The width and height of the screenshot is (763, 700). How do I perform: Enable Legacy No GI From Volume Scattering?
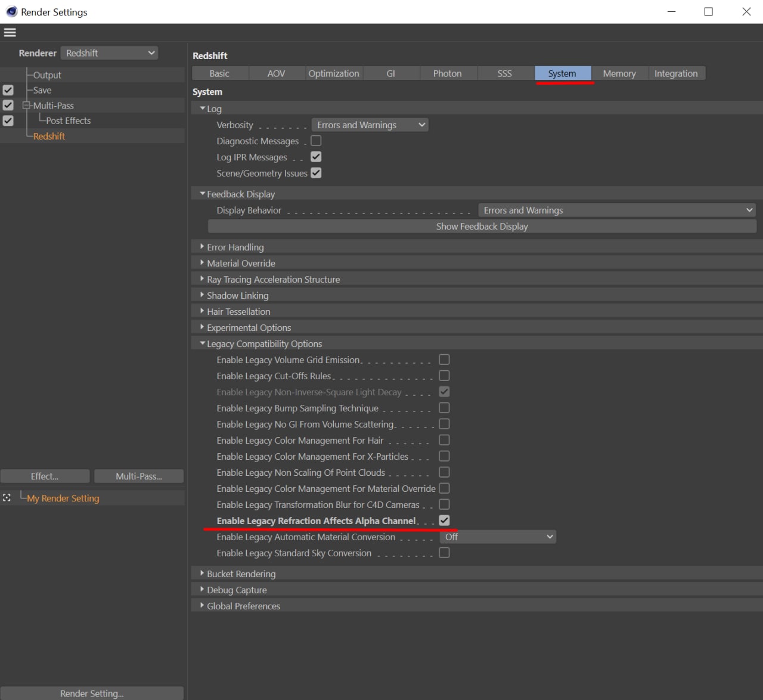[444, 424]
